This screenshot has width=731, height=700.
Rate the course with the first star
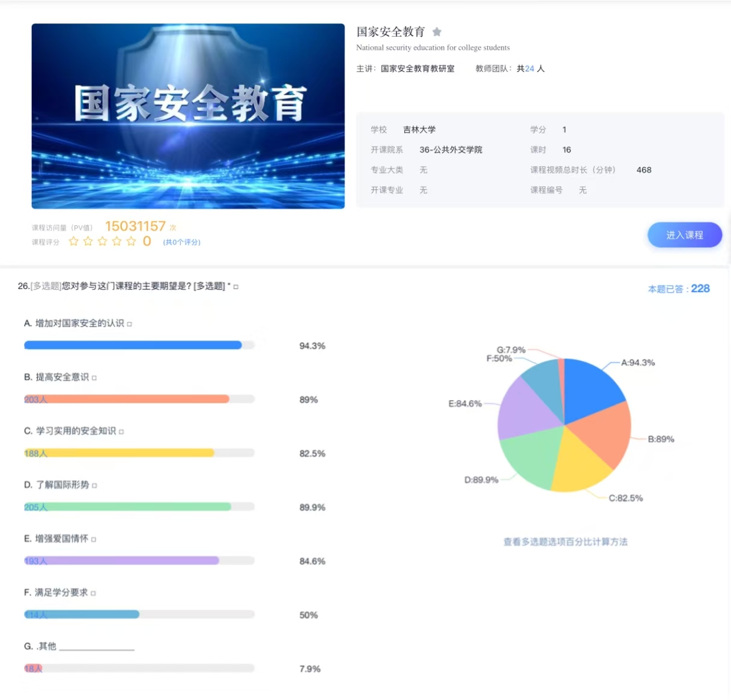point(73,242)
